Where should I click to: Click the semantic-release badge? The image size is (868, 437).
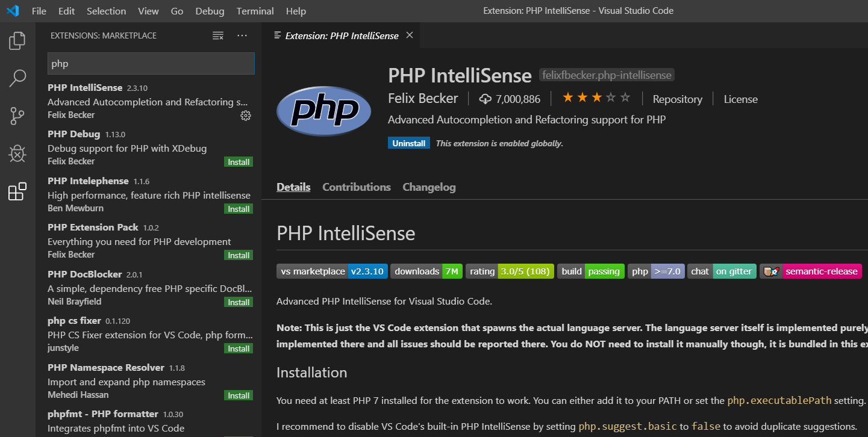[x=811, y=271]
